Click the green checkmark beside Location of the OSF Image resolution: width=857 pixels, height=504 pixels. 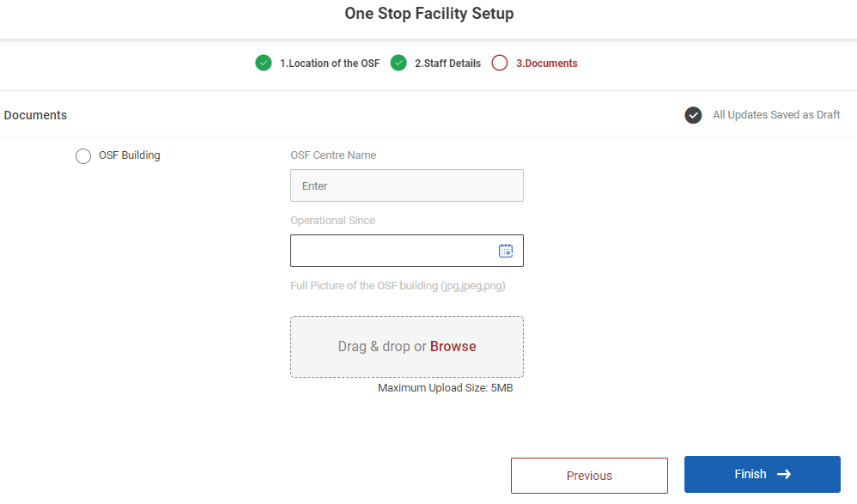pyautogui.click(x=264, y=63)
